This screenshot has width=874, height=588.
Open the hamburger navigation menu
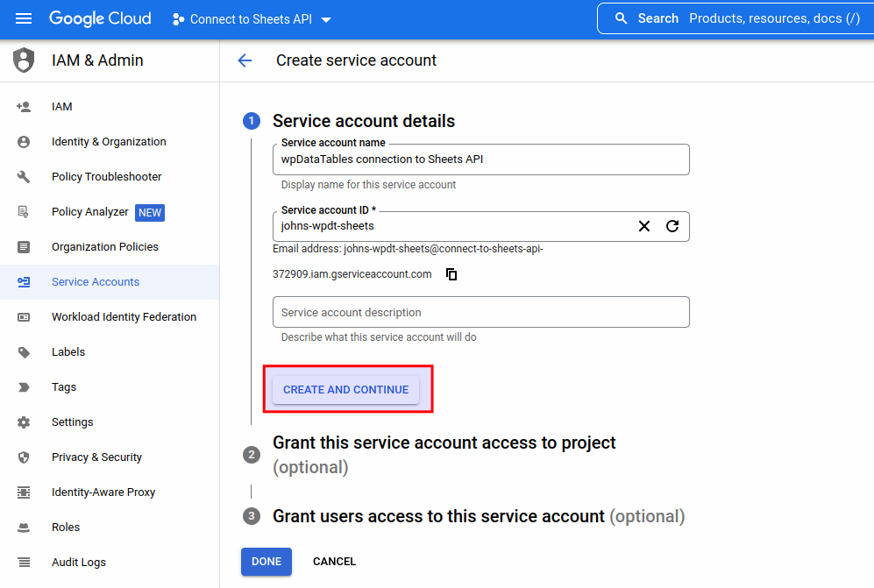point(24,19)
